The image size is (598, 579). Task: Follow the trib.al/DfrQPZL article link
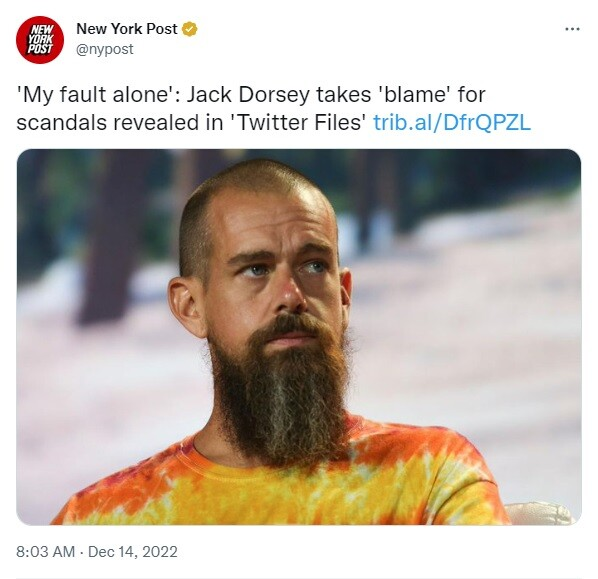click(452, 123)
